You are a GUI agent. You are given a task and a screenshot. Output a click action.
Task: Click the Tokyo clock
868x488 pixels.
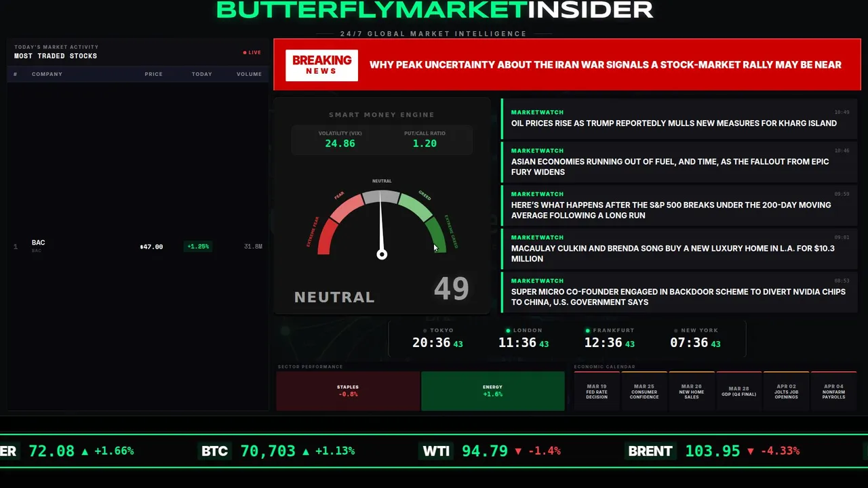tap(437, 338)
